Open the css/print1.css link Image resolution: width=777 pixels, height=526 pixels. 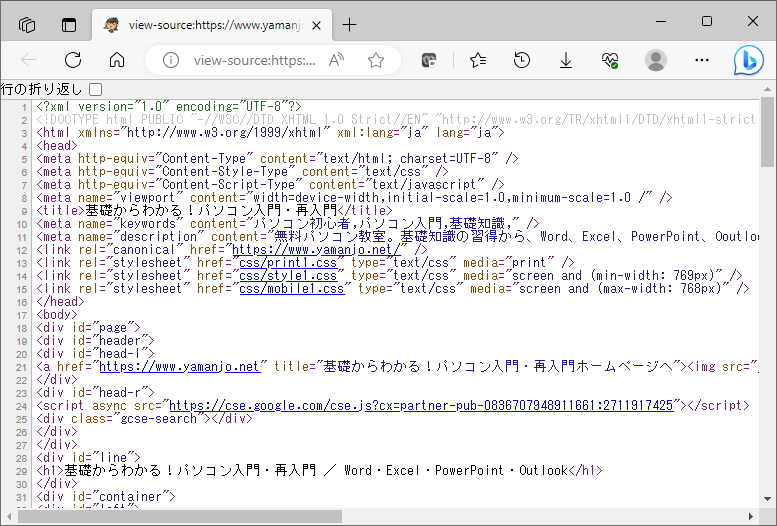288,263
